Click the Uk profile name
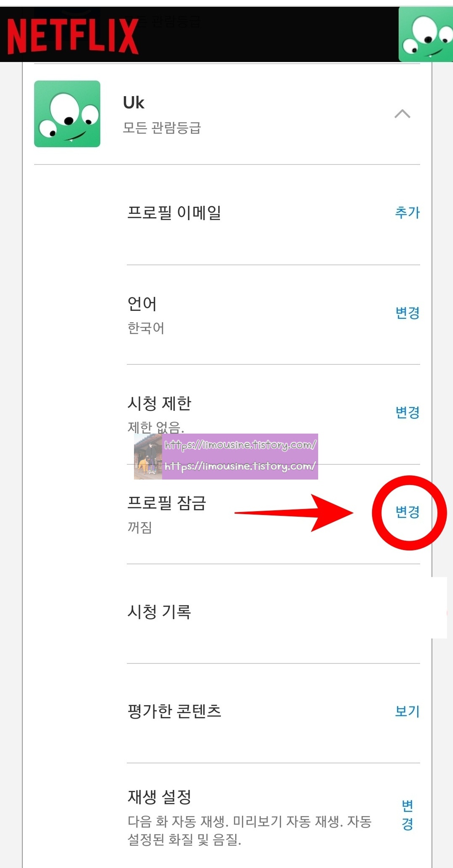The width and height of the screenshot is (453, 868). 134,102
